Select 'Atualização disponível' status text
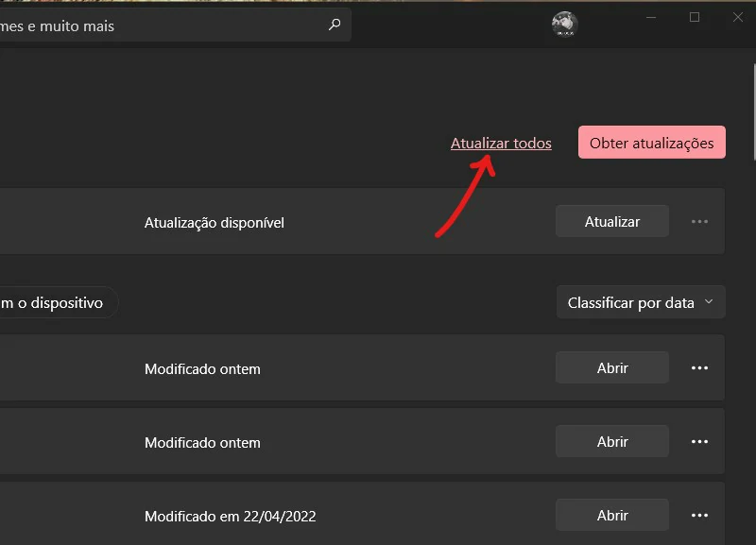 (215, 223)
